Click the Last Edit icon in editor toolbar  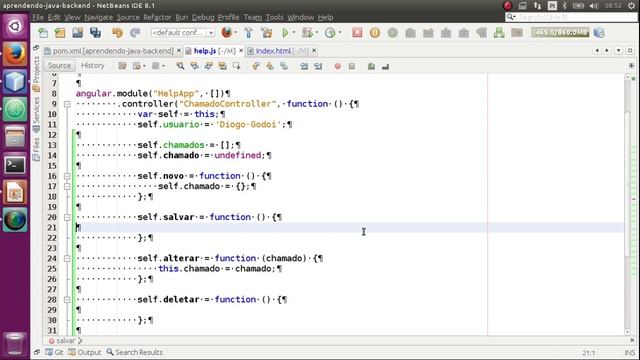(122, 66)
